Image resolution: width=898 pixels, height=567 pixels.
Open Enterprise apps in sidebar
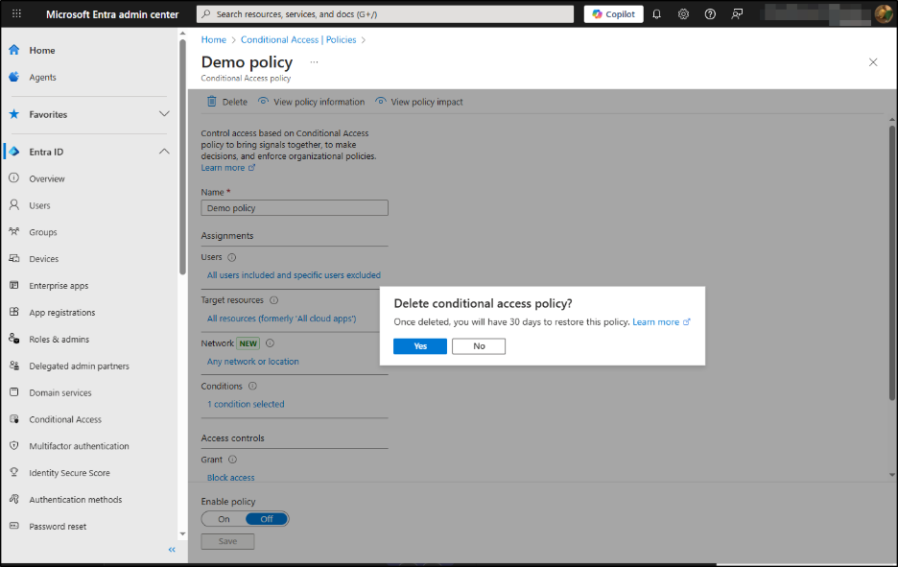(58, 286)
